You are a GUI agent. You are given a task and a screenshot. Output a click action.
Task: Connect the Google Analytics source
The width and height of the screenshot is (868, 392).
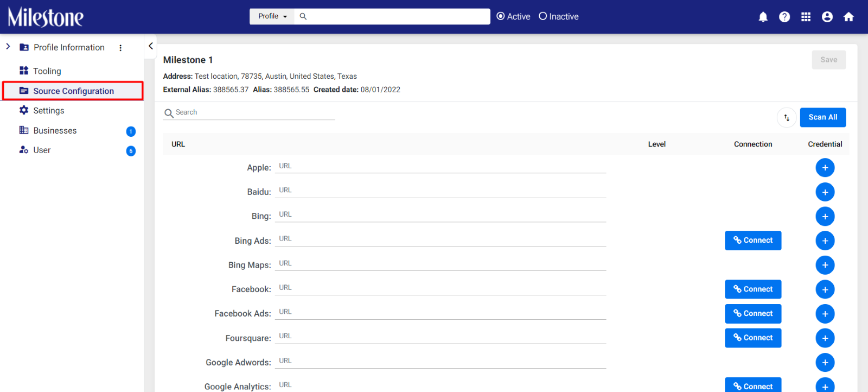pyautogui.click(x=753, y=385)
